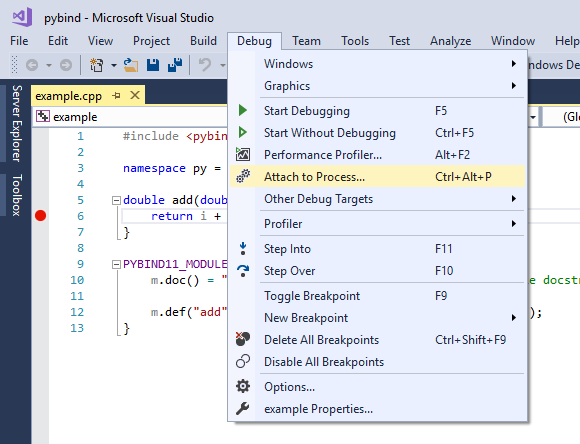
Task: Pin the example.cpp tab
Action: (117, 95)
